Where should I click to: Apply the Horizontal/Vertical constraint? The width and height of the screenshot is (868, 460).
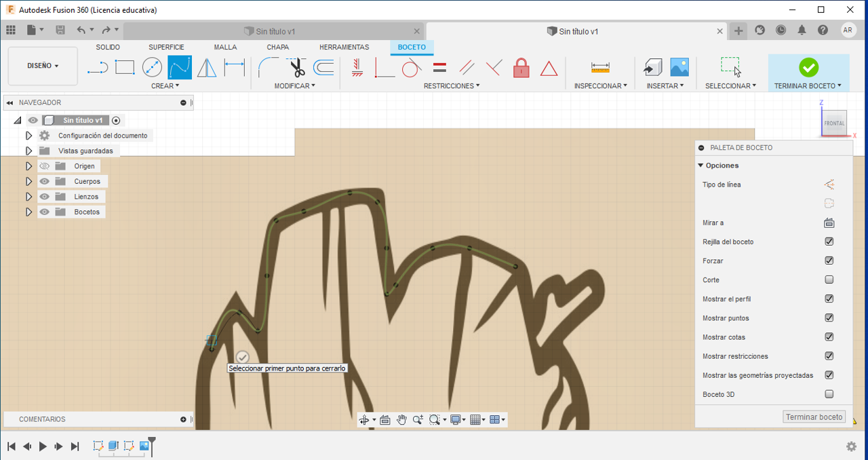(x=357, y=67)
